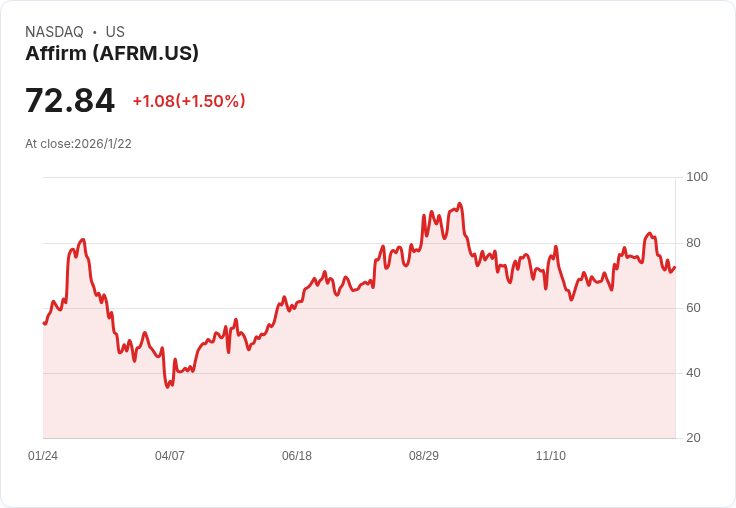Select the 04/07 date on the x-axis
This screenshot has height=508, width=736.
coord(170,456)
